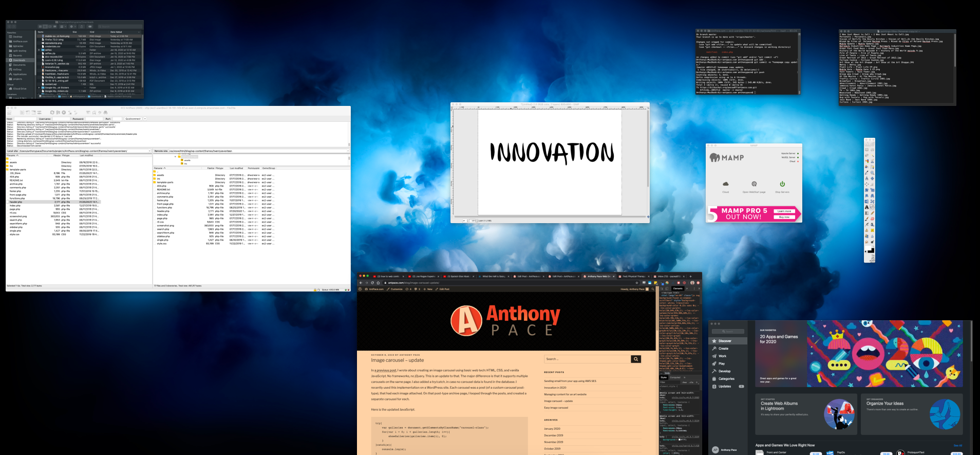Toggle :hov element state in DevTools Styles

(684, 383)
